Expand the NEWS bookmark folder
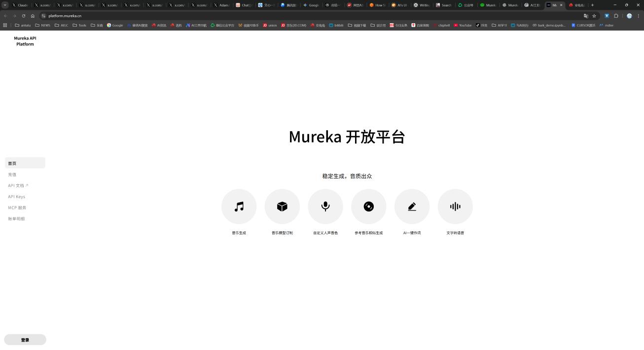Image resolution: width=644 pixels, height=350 pixels. point(42,25)
